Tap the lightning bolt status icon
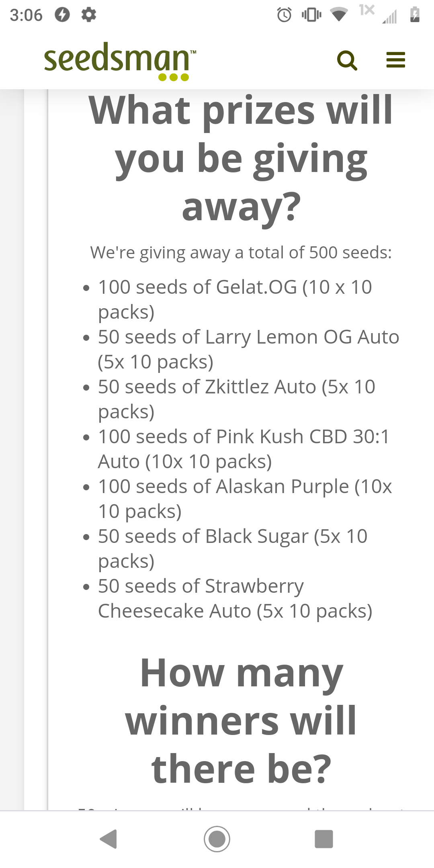 coord(62,15)
